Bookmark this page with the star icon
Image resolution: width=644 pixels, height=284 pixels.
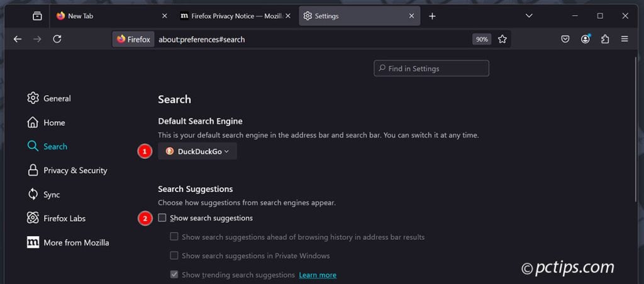pyautogui.click(x=502, y=39)
